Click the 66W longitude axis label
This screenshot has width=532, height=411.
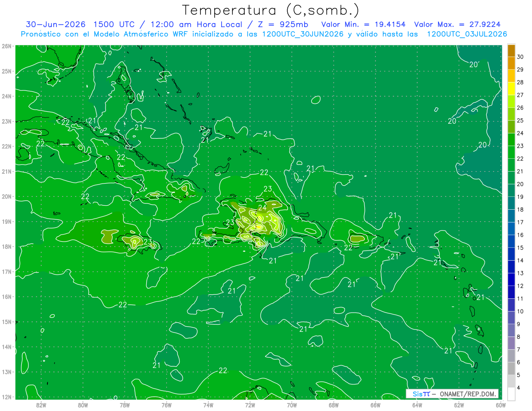point(375,404)
